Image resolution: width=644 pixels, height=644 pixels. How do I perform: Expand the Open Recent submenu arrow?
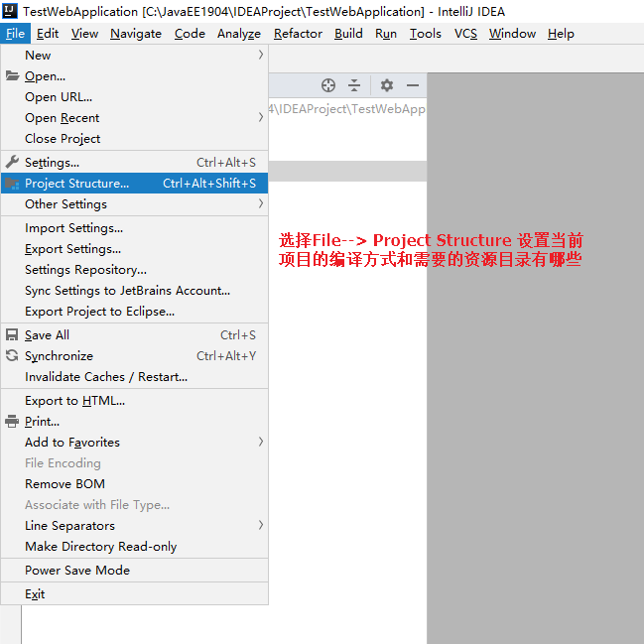261,117
